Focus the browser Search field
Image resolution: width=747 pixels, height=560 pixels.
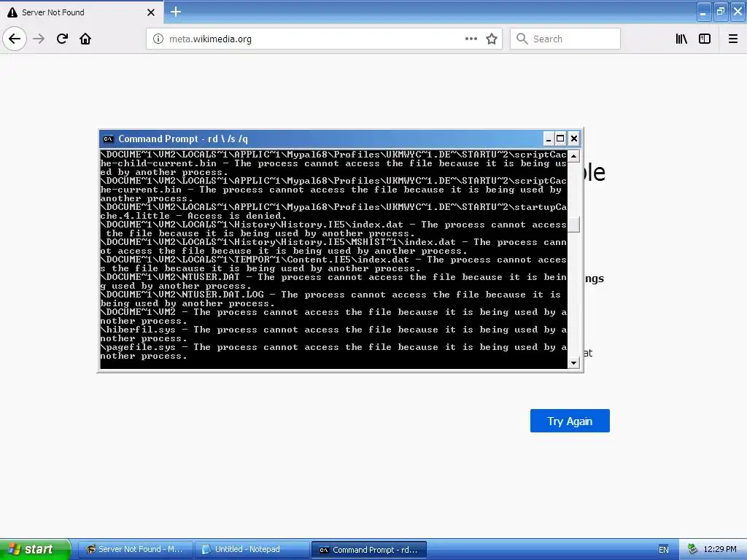[x=565, y=39]
